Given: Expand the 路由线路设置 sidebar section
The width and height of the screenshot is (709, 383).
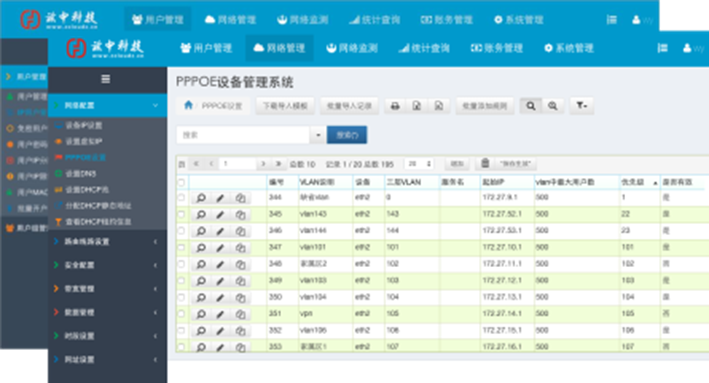Looking at the screenshot, I should pyautogui.click(x=108, y=241).
